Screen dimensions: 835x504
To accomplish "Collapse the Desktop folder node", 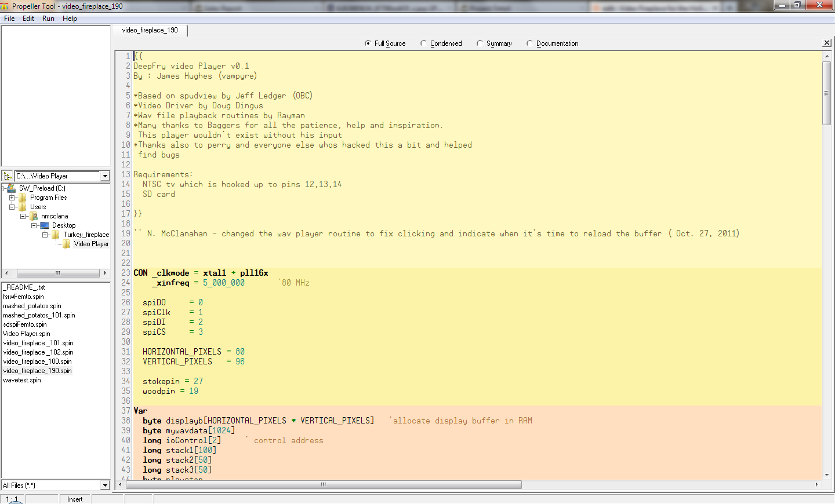I will pos(34,225).
